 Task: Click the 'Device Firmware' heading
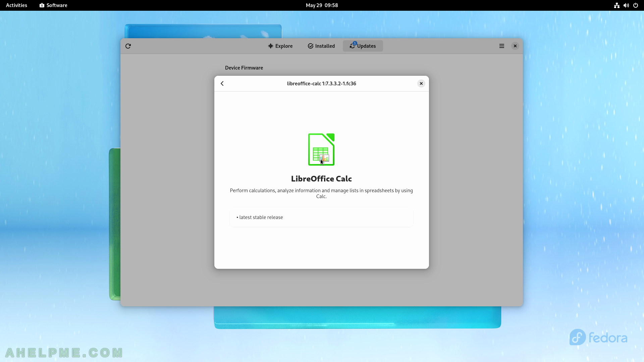tap(244, 68)
